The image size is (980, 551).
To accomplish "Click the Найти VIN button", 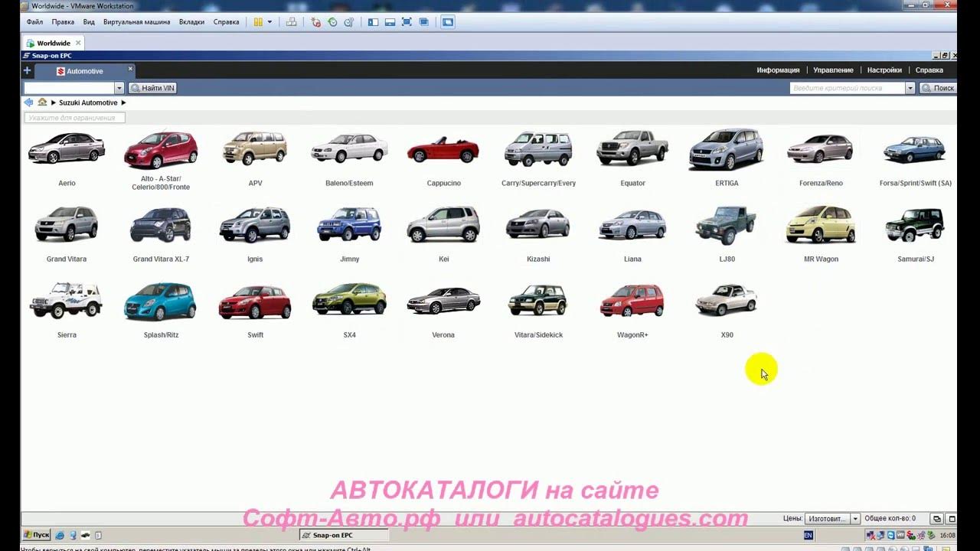I will click(x=152, y=88).
